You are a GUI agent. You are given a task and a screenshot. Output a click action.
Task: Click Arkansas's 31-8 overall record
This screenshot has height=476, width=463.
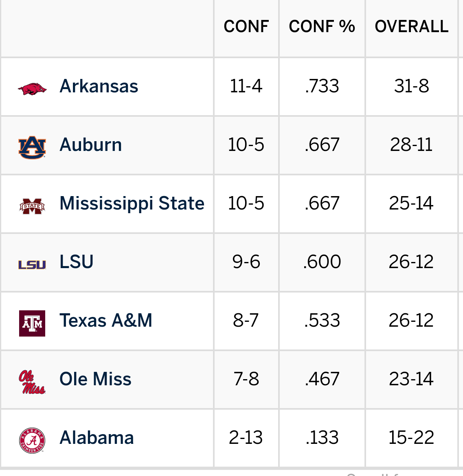tap(412, 86)
